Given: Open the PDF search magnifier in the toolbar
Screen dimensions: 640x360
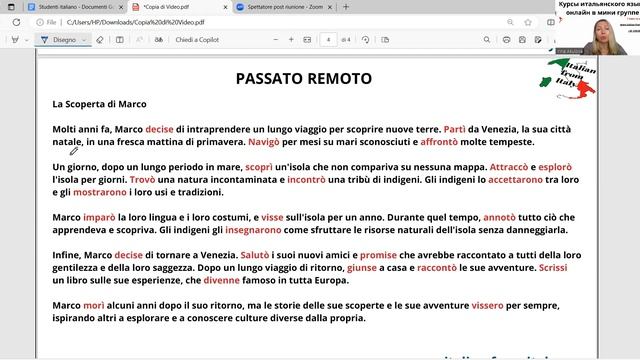Looking at the screenshot, I should point(487,40).
